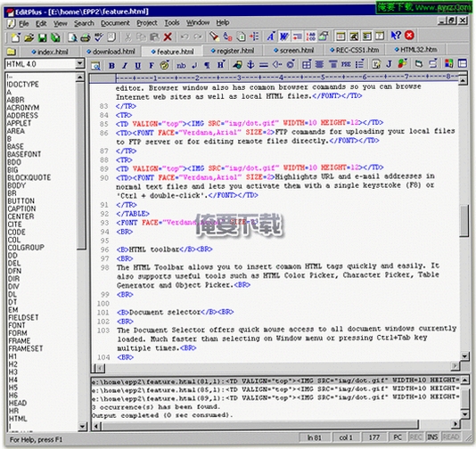Click the output window right scroll arrow

455,424
